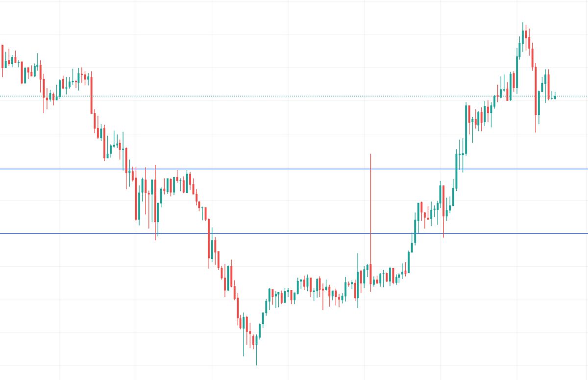Select the upper blue horizontal line
The height and width of the screenshot is (380, 588).
(294, 169)
